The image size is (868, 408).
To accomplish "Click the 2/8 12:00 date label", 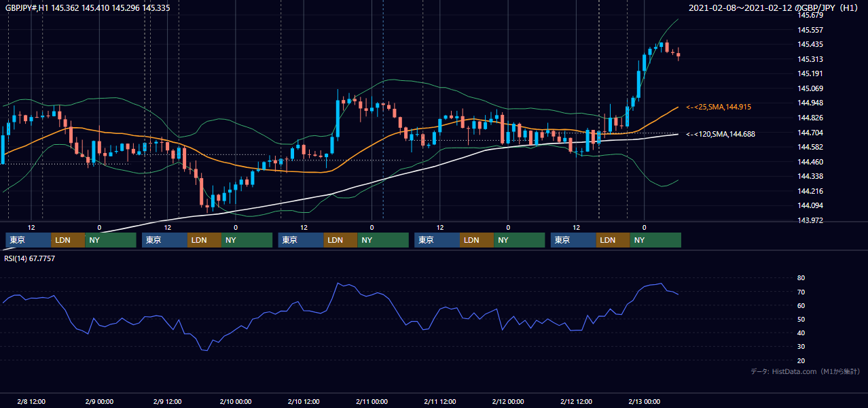I will point(31,401).
